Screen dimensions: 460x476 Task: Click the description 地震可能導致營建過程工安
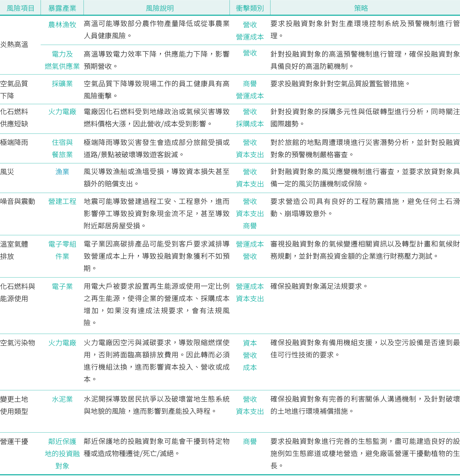[x=157, y=214]
